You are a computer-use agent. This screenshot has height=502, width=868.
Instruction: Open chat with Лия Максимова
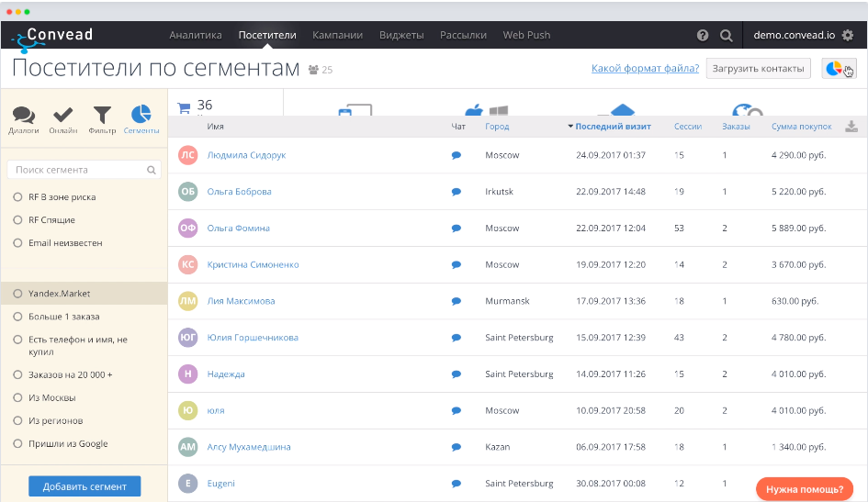[x=457, y=301]
